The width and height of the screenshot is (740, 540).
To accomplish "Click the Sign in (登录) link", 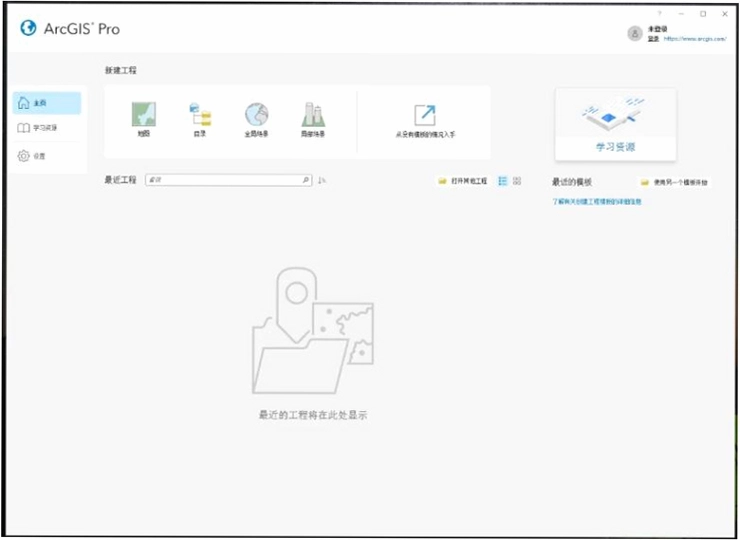I will tap(653, 39).
